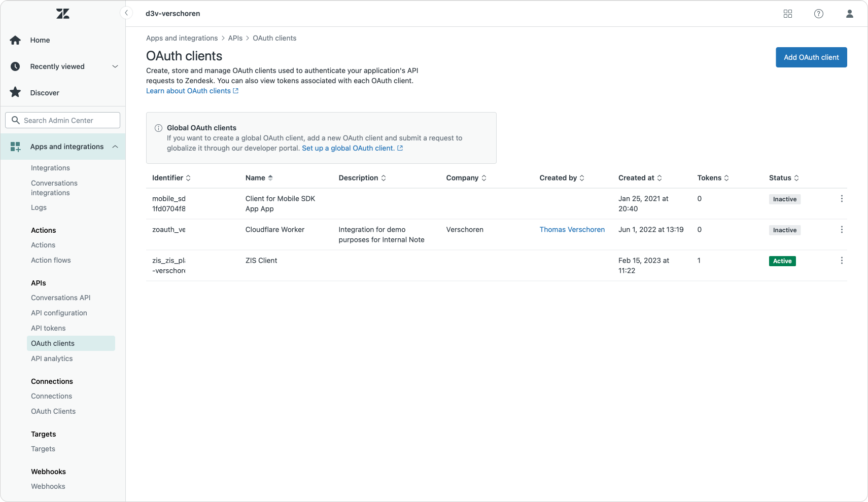Screen dimensions: 868x502
Task: Go to Webhooks in the sidebar
Action: pos(48,486)
